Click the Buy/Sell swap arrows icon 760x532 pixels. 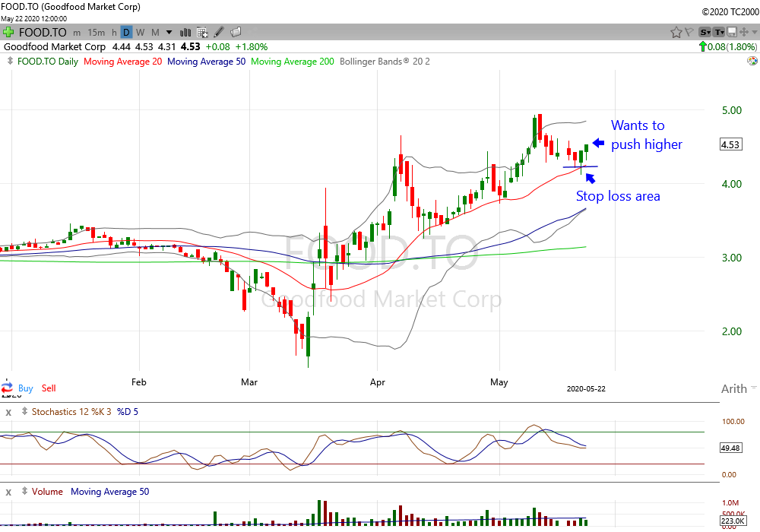click(8, 388)
